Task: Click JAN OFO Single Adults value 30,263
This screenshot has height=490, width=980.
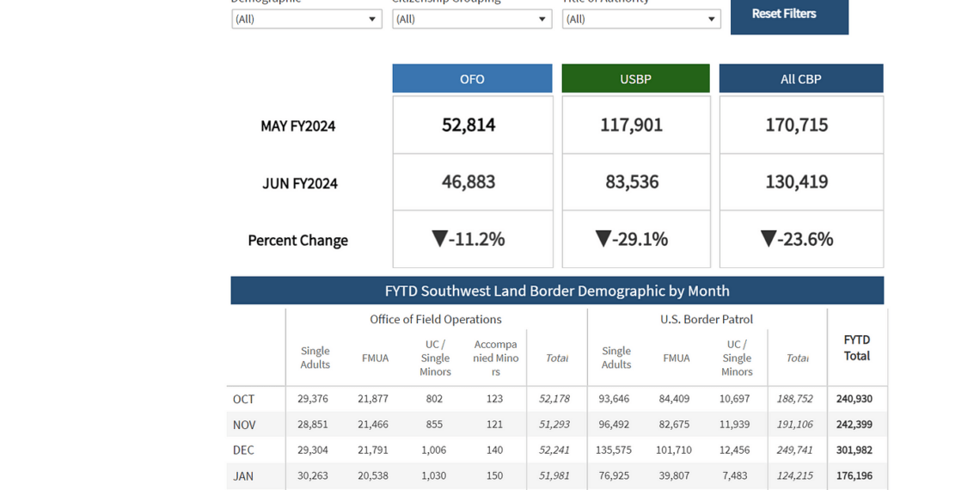Action: click(x=313, y=475)
